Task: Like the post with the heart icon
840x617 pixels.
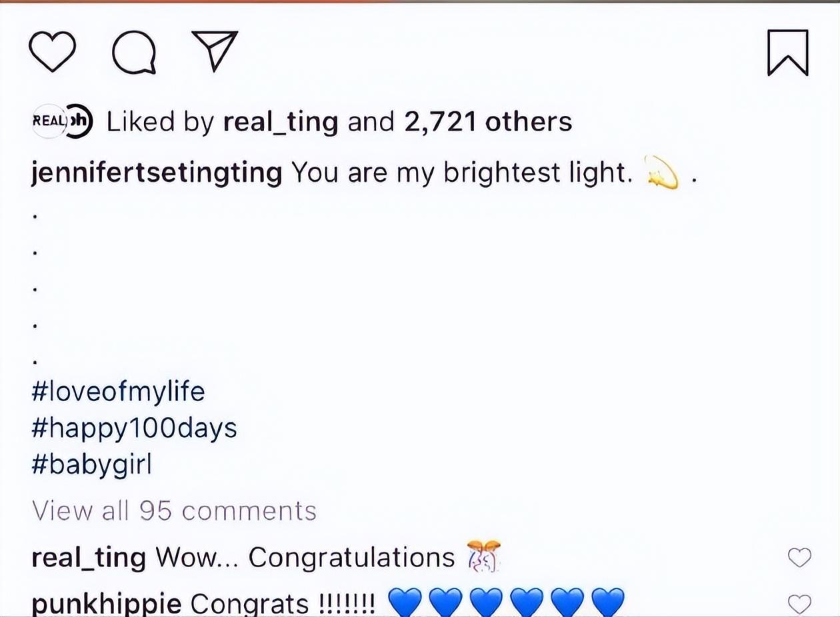Action: click(x=52, y=52)
